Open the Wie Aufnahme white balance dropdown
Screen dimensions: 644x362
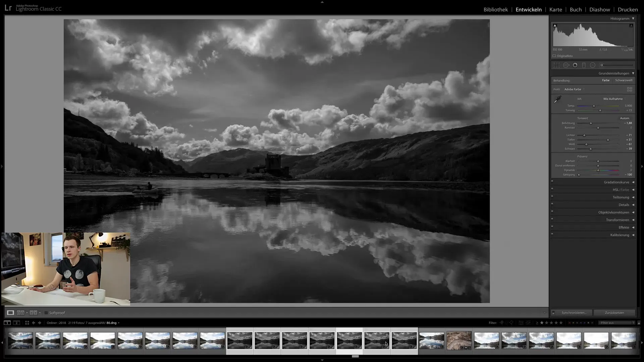click(x=614, y=99)
